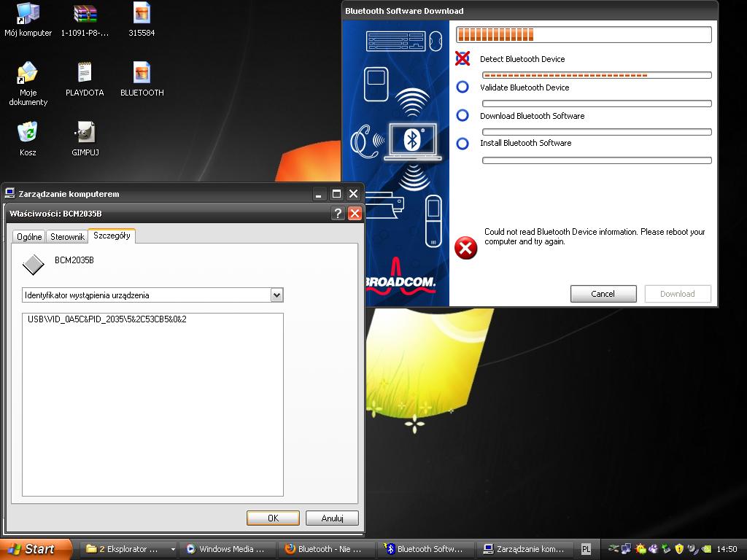
Task: Select the 315584 file icon on desktop
Action: click(142, 19)
